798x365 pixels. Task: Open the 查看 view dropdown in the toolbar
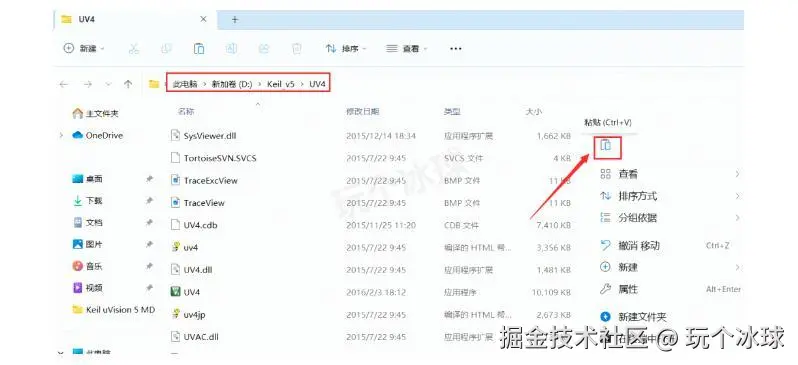pos(407,48)
